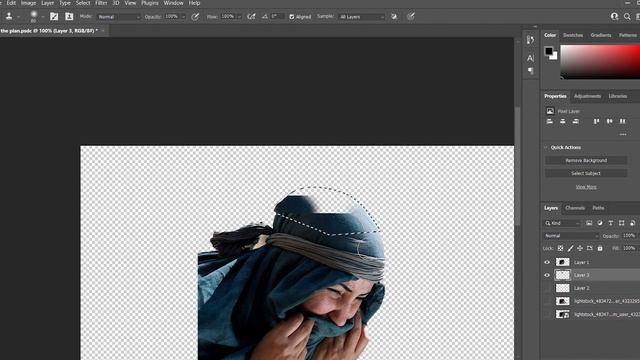Filter layers by type layers icon
Image resolution: width=640 pixels, height=360 pixels.
point(611,223)
